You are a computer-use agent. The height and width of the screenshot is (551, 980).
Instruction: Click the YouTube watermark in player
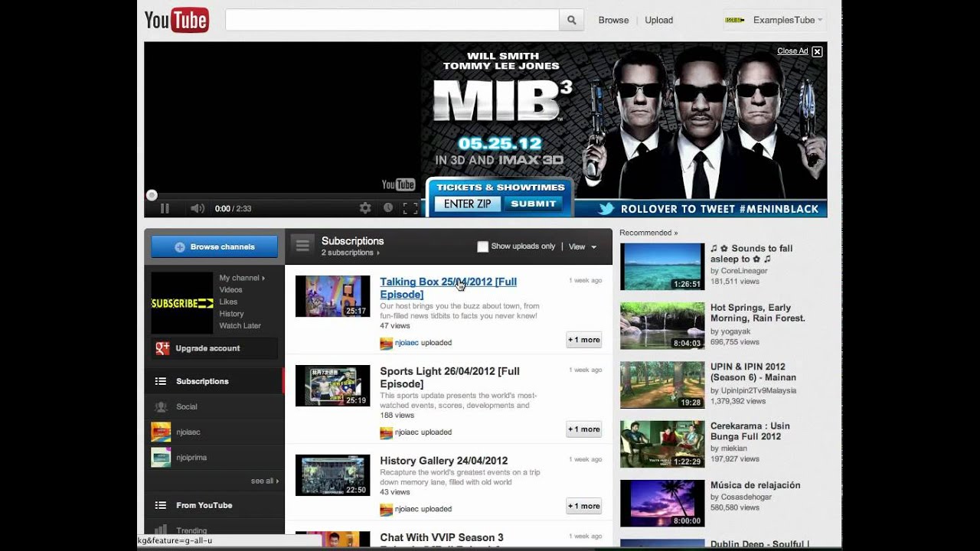click(x=398, y=184)
